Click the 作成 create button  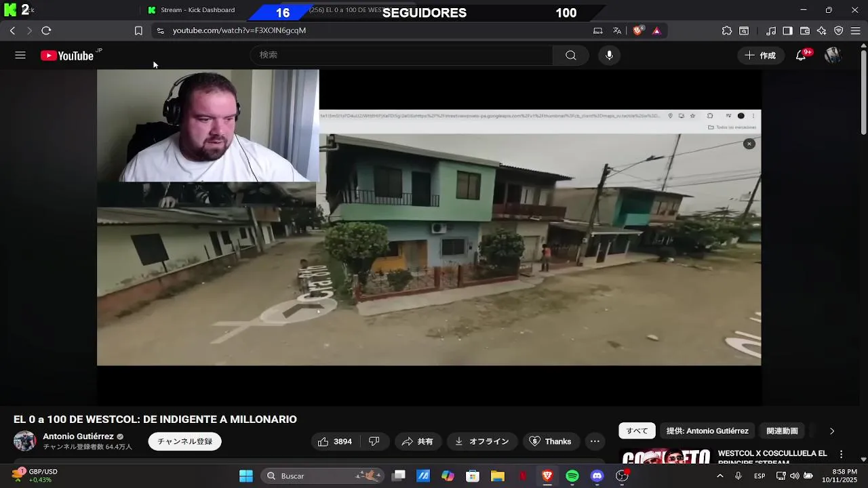pos(761,56)
